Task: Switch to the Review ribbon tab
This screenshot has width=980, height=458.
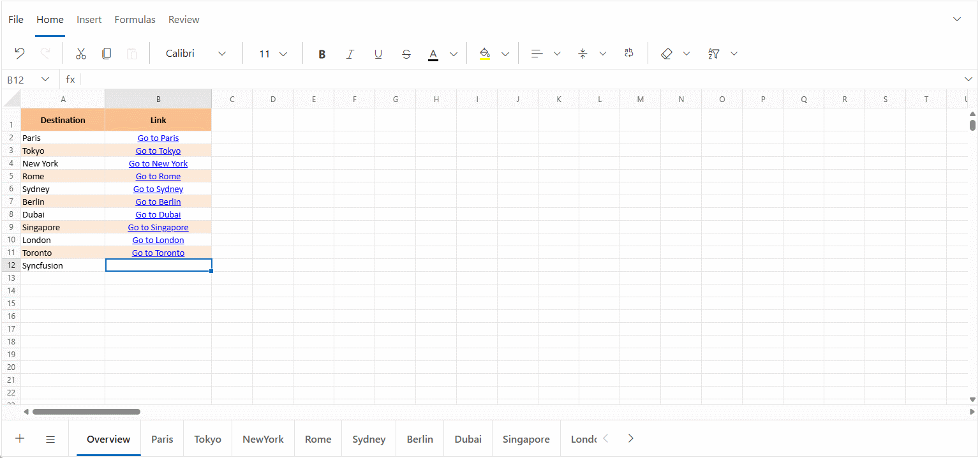Action: coord(184,19)
